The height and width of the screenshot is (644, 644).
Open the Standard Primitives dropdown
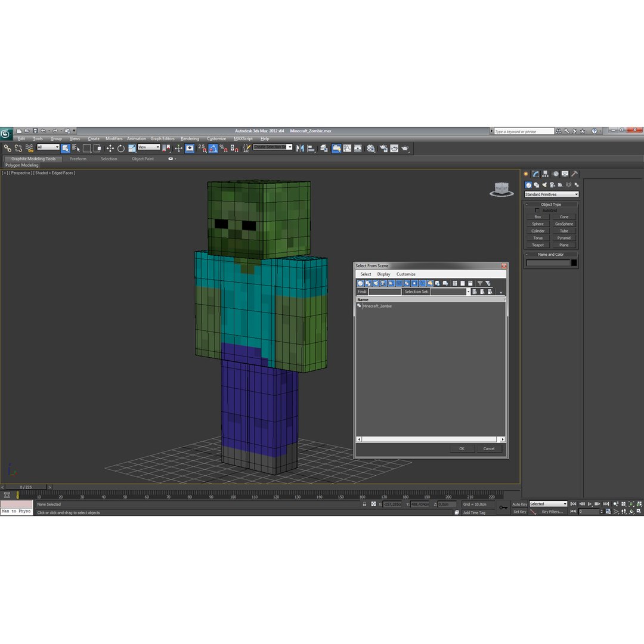[x=551, y=194]
